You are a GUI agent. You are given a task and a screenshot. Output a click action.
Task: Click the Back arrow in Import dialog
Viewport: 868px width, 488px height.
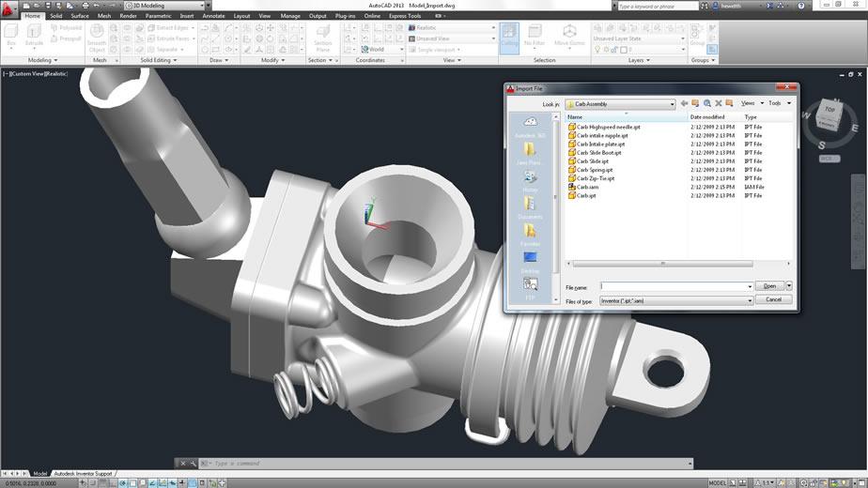pos(684,103)
